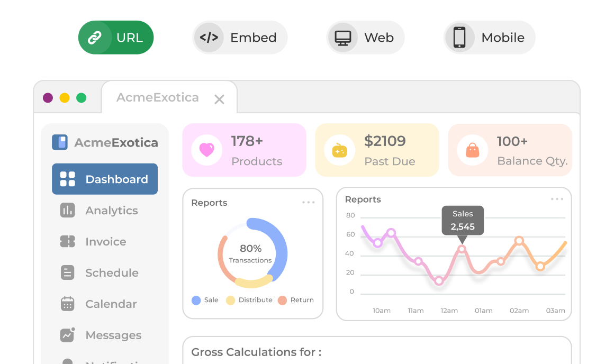Select the Web view toggle
Viewport: 614px width, 364px height.
[365, 38]
